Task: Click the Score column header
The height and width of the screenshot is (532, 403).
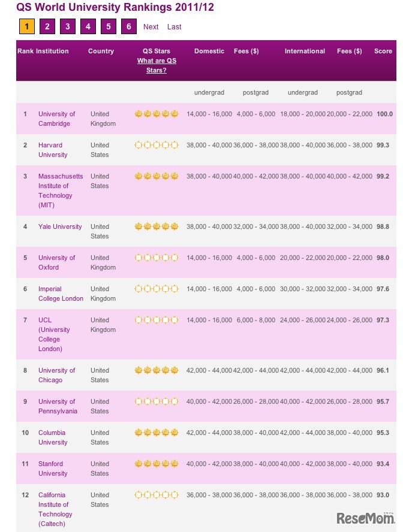Action: click(383, 51)
